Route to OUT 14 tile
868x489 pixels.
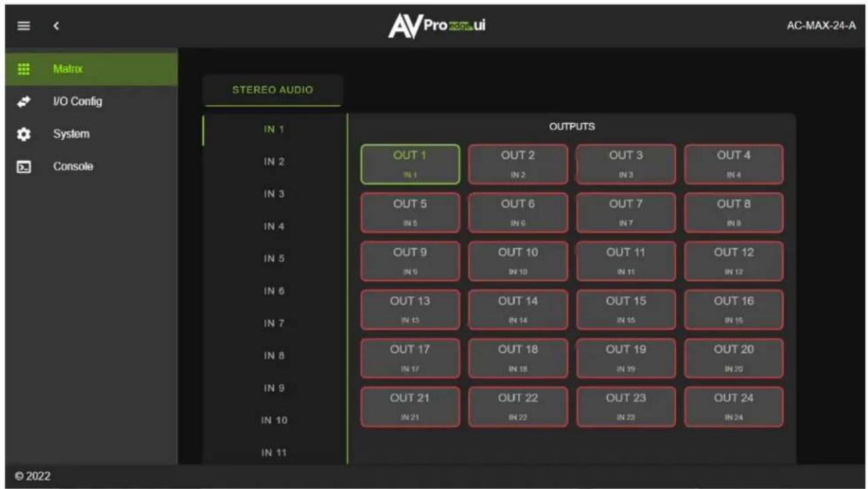click(518, 310)
